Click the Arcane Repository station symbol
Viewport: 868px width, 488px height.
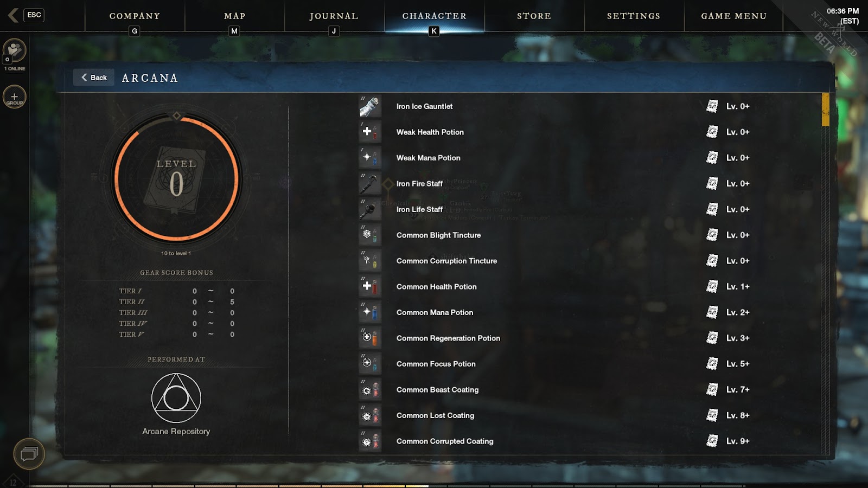176,398
